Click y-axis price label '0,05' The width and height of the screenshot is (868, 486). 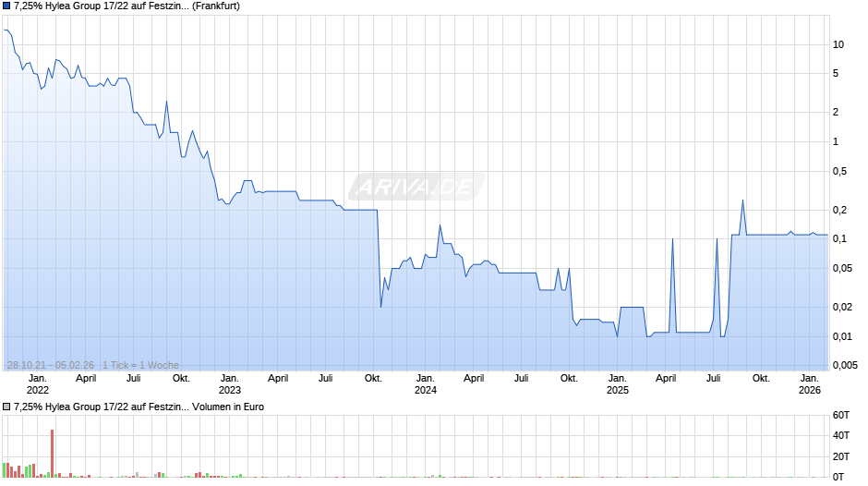click(x=842, y=268)
